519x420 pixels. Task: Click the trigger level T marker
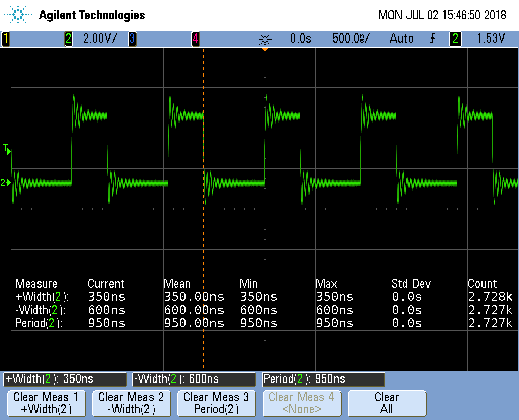6,148
